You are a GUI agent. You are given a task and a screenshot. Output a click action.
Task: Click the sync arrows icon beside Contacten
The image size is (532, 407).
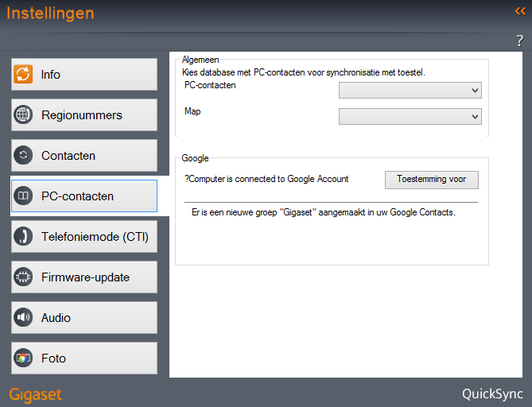point(23,155)
